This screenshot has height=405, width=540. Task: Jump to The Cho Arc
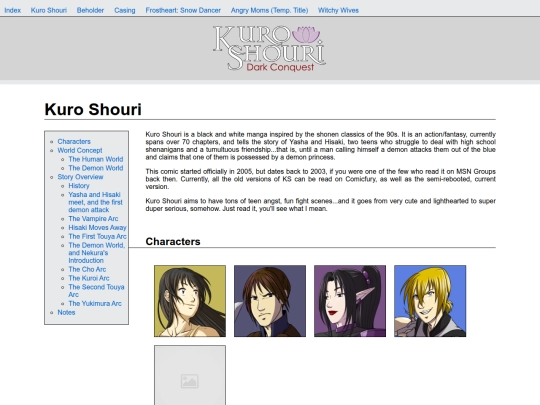point(87,269)
